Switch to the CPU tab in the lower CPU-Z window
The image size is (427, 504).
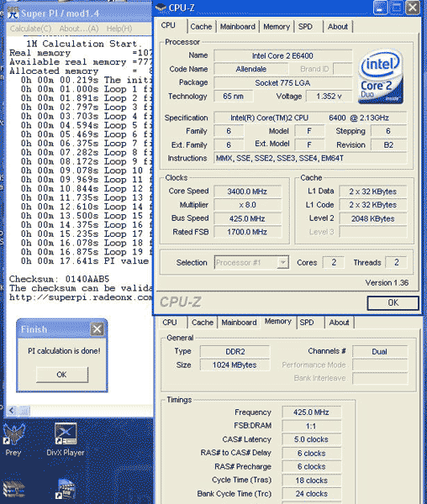(x=170, y=323)
